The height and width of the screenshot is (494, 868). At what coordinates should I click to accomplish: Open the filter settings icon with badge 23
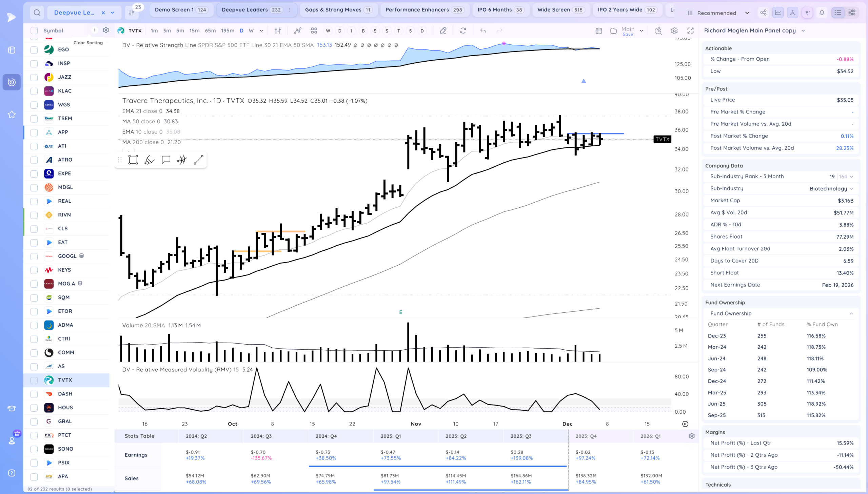pos(132,13)
